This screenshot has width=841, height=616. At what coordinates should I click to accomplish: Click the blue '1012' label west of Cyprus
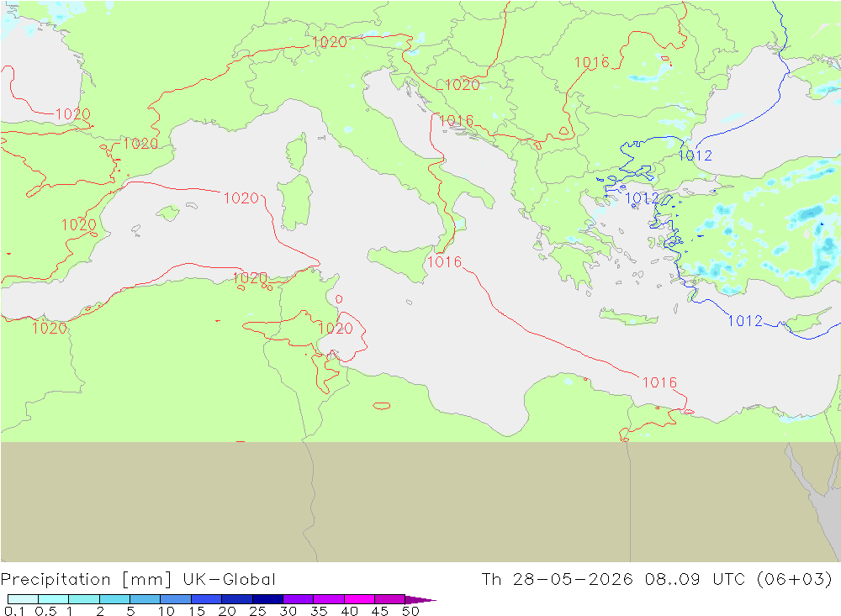tap(745, 320)
